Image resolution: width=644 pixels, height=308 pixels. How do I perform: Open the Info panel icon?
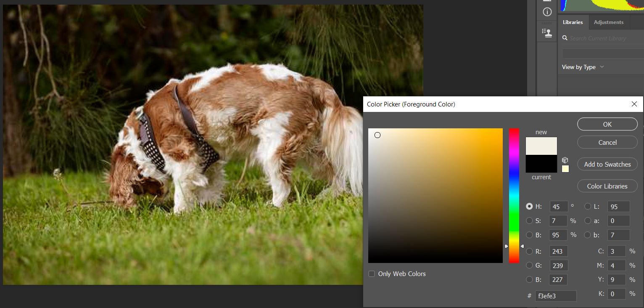(x=547, y=12)
